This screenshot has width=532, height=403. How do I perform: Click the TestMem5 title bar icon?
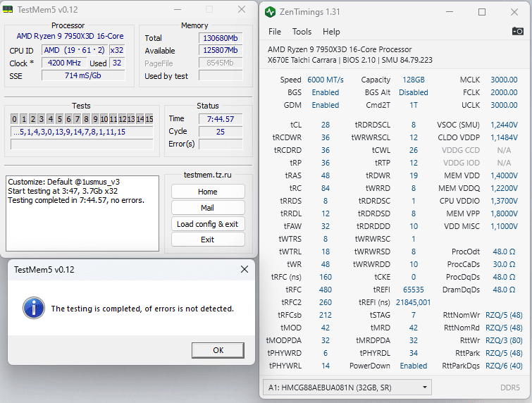(8, 9)
